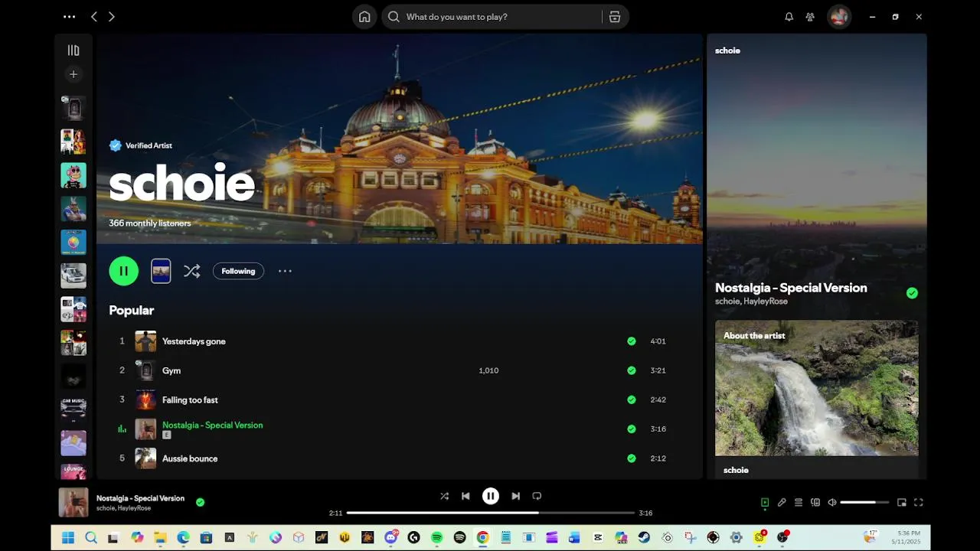Select 'Falling too fast' track
This screenshot has height=551, width=980.
click(190, 399)
